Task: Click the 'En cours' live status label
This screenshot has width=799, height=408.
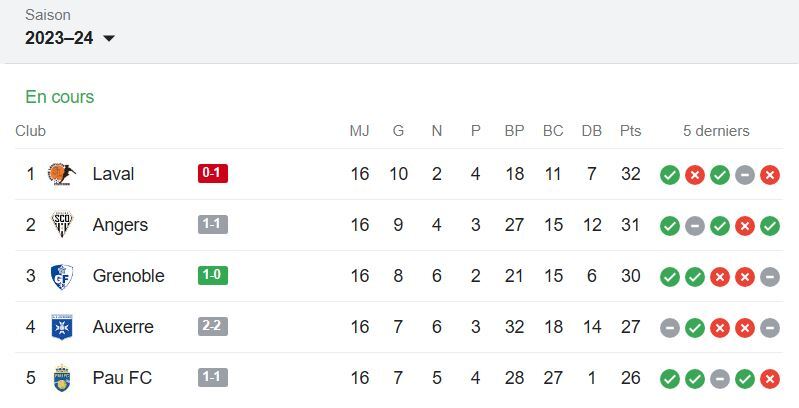Action: (x=60, y=97)
